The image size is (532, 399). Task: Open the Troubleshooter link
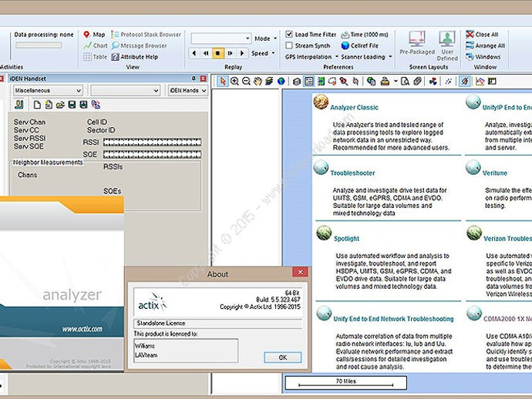[x=352, y=173]
